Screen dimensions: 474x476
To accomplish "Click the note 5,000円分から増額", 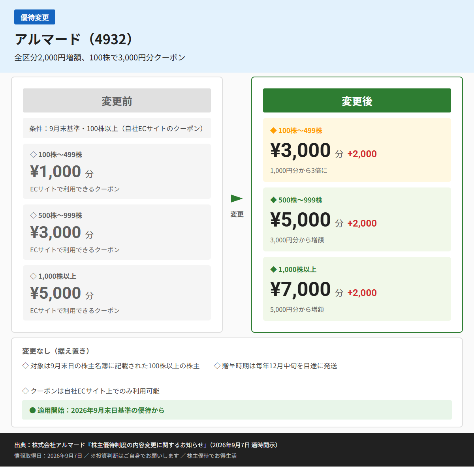I will point(297,309).
